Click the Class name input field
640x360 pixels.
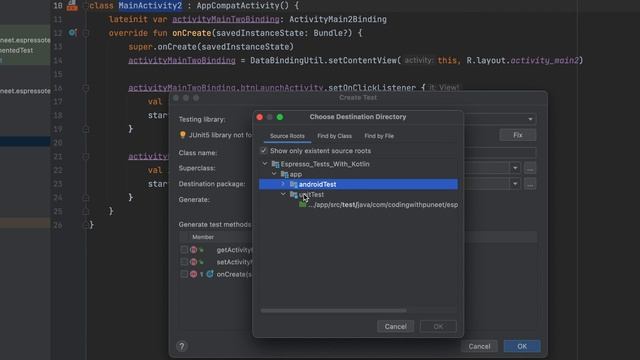tap(500, 153)
